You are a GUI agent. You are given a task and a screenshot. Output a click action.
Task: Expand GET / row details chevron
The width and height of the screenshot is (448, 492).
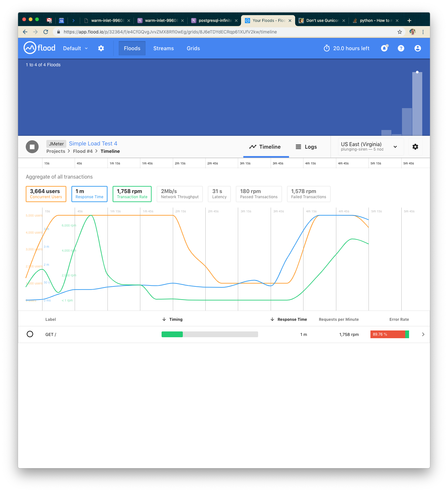pos(423,334)
